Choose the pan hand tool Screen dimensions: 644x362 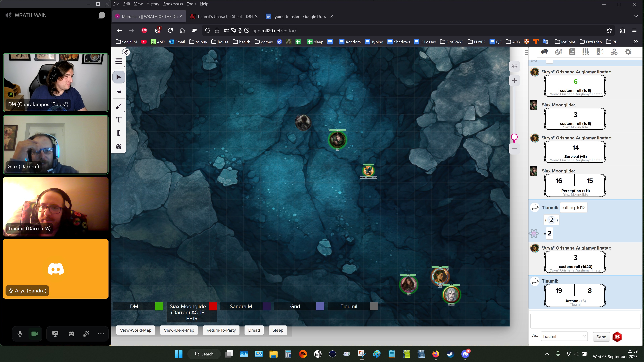coord(119,90)
